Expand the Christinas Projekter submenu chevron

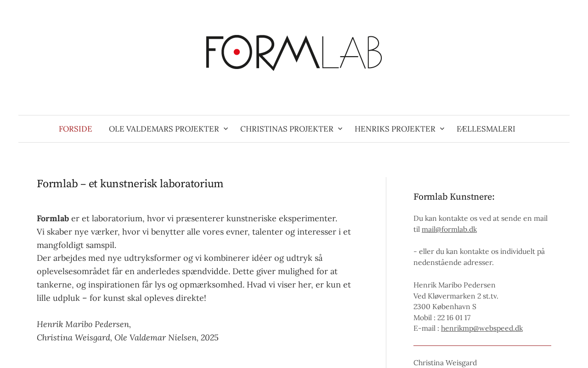tap(340, 129)
